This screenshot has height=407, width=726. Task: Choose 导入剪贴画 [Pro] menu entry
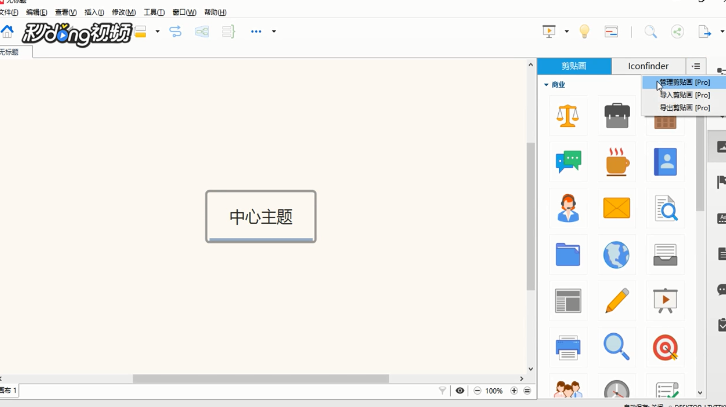coord(684,95)
